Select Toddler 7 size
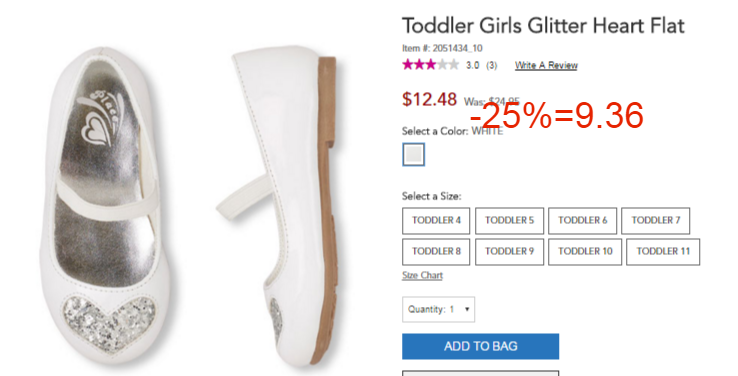 pyautogui.click(x=656, y=221)
